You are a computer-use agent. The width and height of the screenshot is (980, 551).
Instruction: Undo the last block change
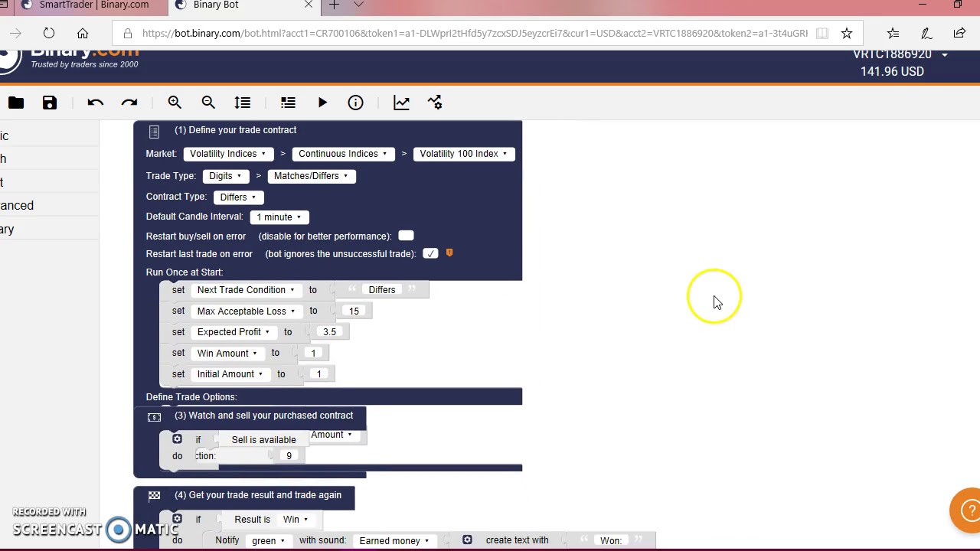pos(95,103)
